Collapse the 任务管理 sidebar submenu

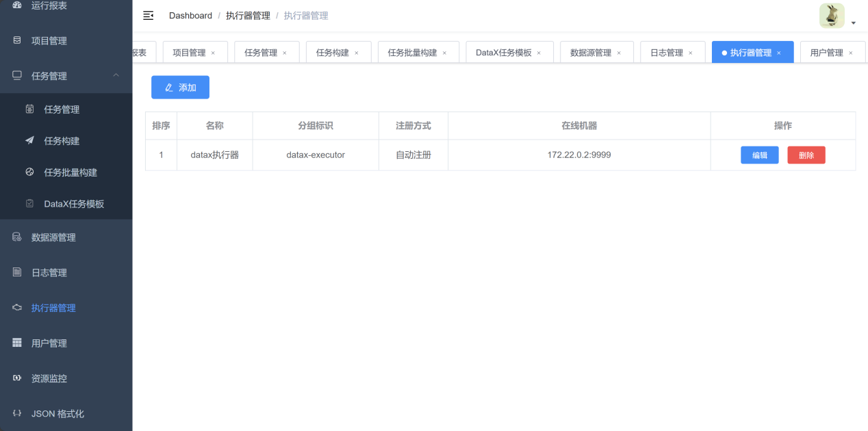pos(116,75)
